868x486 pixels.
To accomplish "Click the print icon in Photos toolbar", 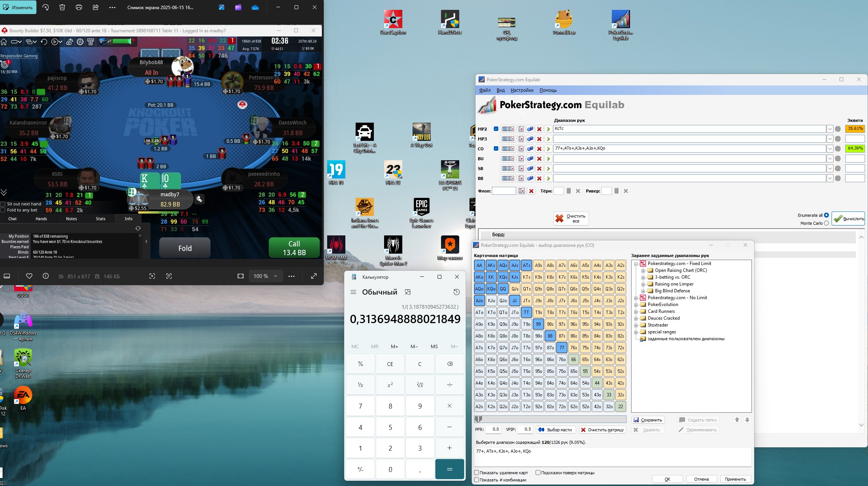I will pos(79,7).
